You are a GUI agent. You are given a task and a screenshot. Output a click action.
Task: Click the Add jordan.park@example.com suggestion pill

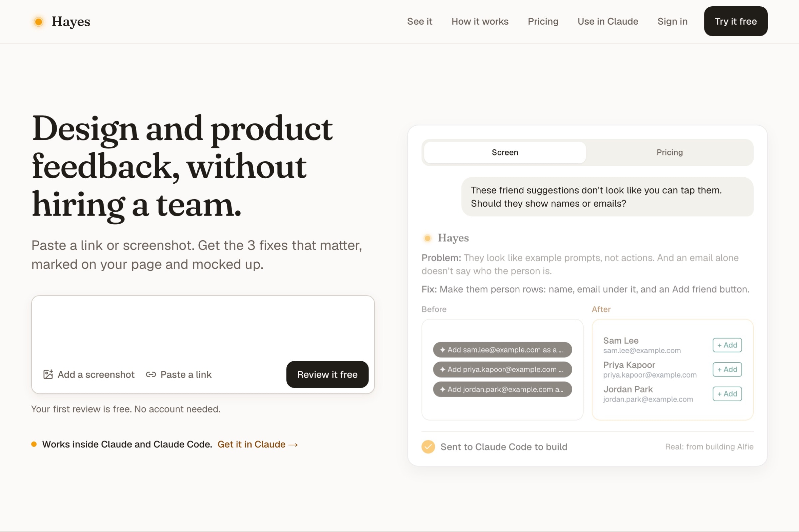[x=502, y=389]
